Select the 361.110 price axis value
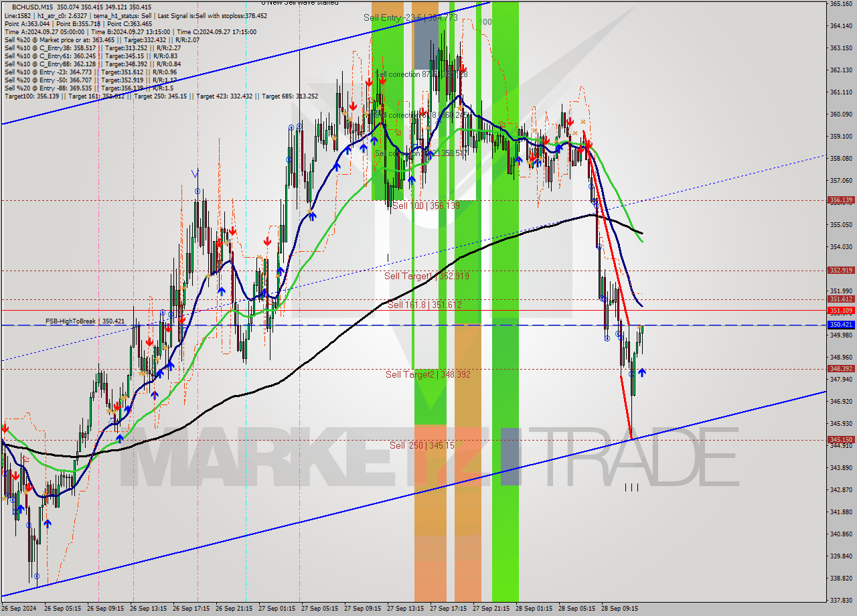The image size is (857, 616). pyautogui.click(x=841, y=92)
